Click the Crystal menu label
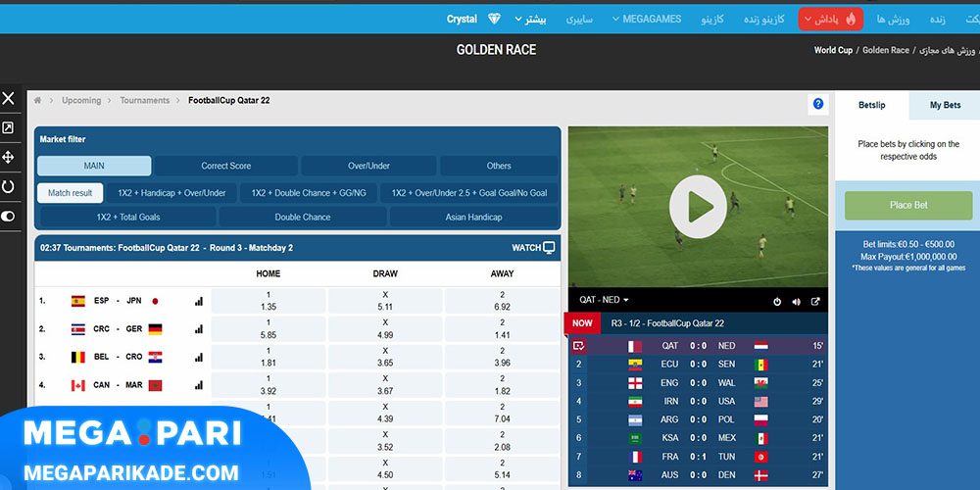 pyautogui.click(x=462, y=19)
